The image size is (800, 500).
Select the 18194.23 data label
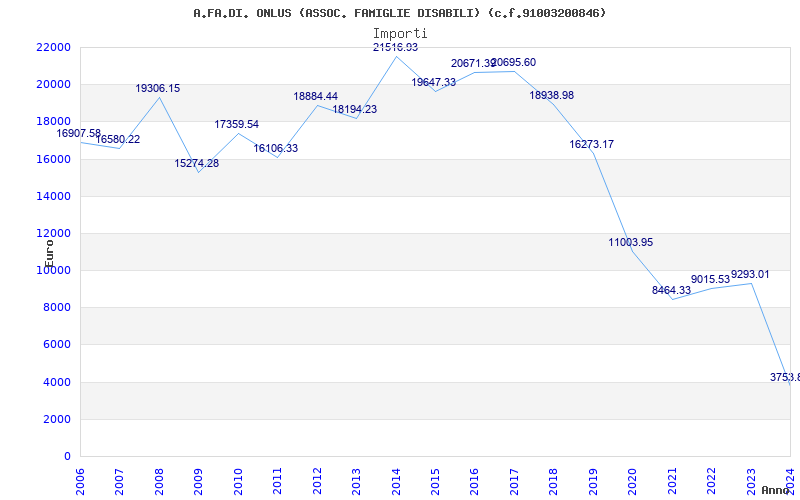[x=355, y=110]
